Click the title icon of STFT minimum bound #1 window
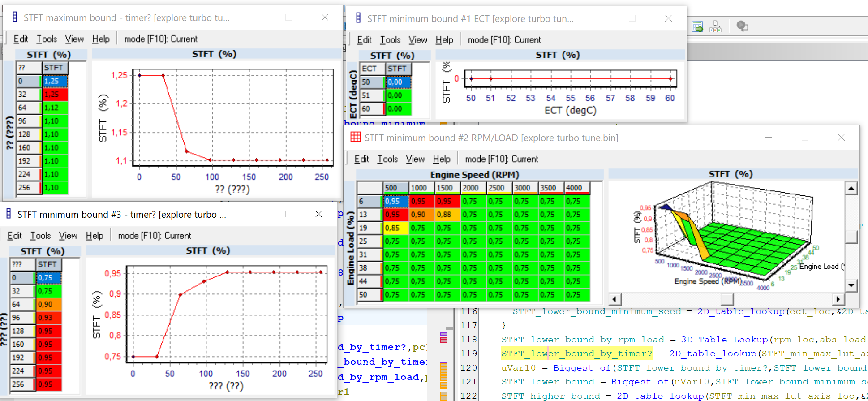The width and height of the screenshot is (868, 401). pos(358,18)
